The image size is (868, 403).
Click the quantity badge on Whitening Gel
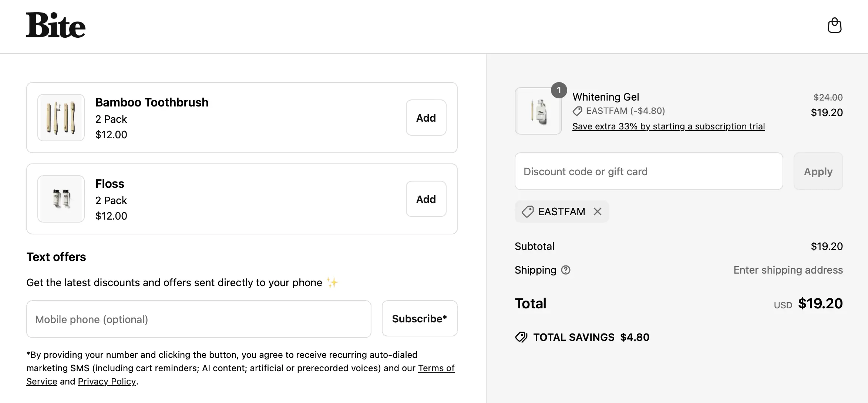pos(559,90)
